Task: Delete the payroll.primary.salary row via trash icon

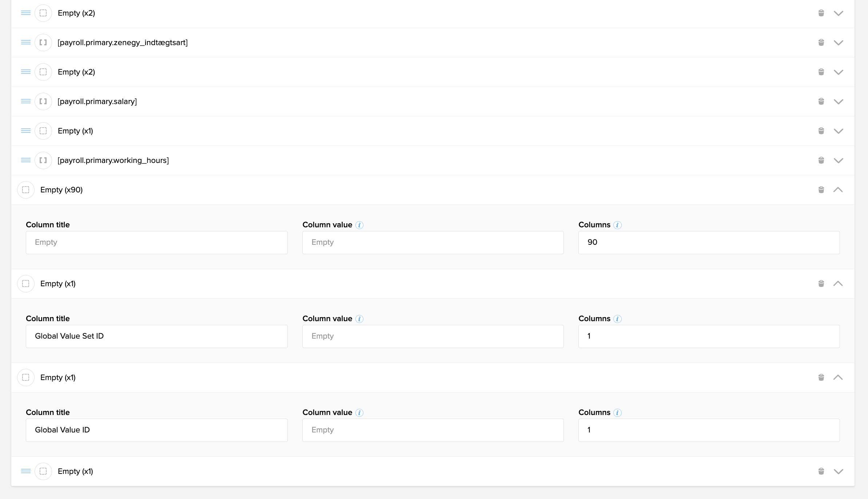Action: pyautogui.click(x=821, y=101)
